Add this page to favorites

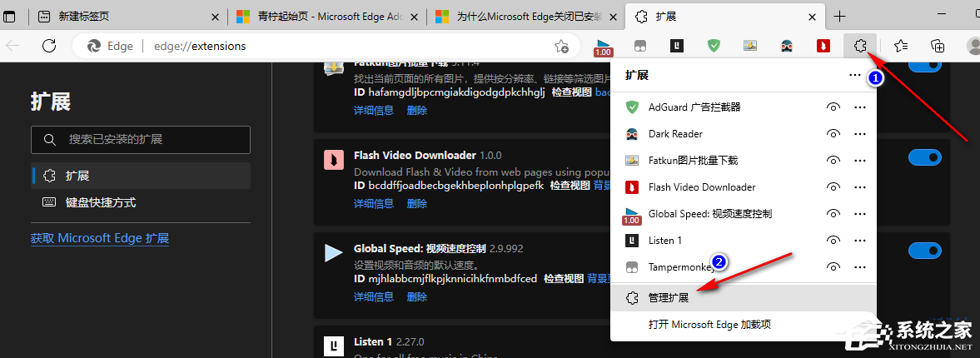pyautogui.click(x=561, y=46)
